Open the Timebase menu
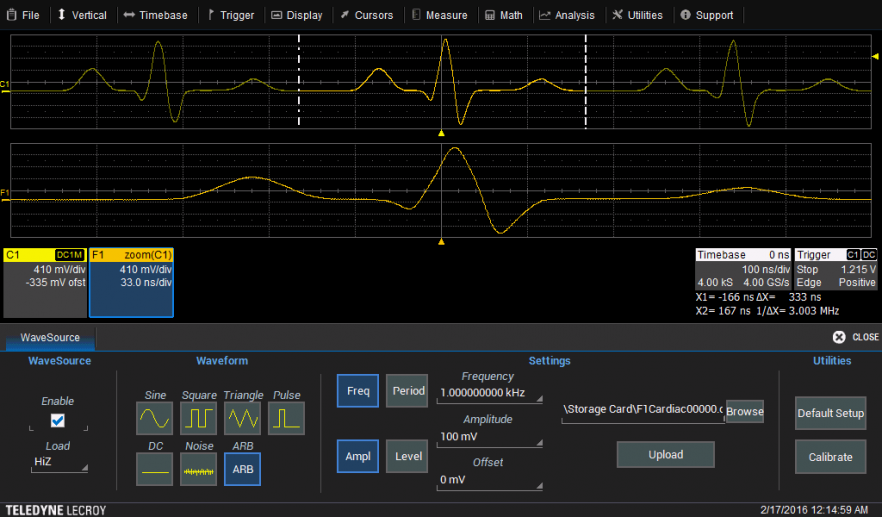The image size is (882, 517). [x=156, y=15]
